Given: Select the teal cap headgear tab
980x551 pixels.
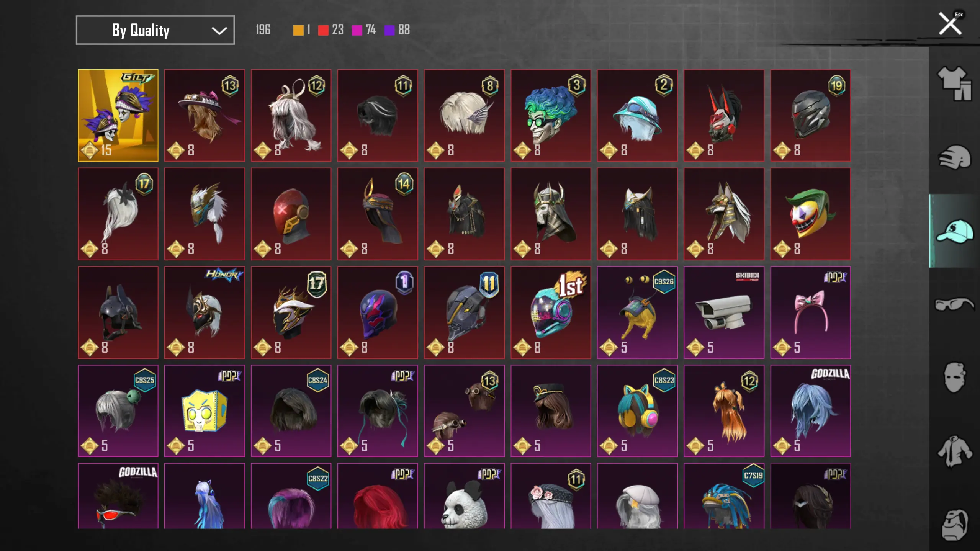Looking at the screenshot, I should (x=954, y=231).
